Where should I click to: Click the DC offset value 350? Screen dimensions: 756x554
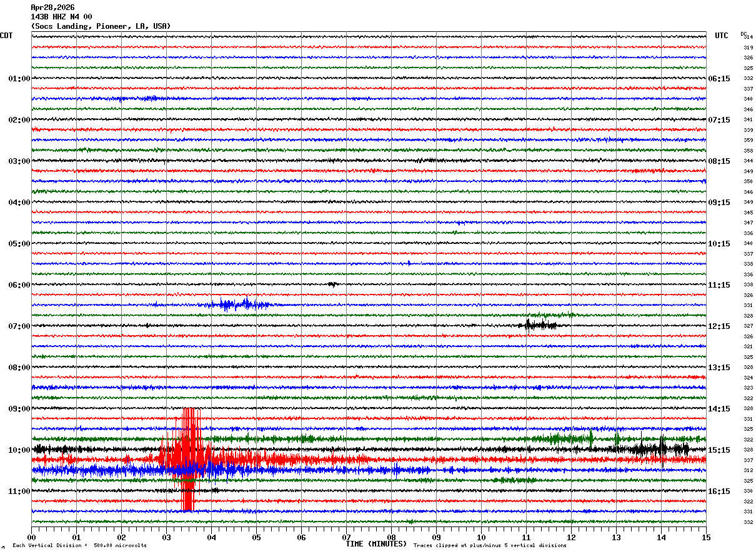point(748,182)
